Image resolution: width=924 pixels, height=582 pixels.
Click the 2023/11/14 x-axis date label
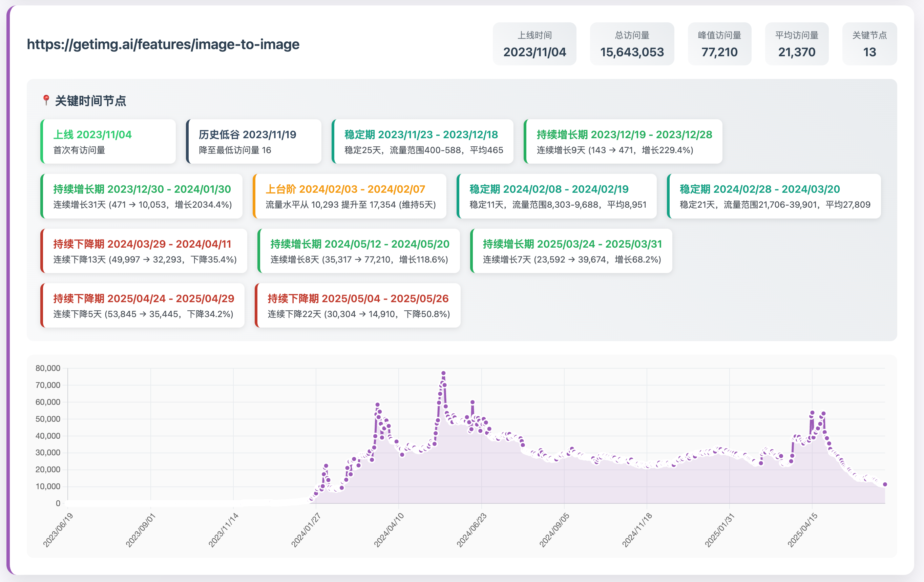(223, 530)
